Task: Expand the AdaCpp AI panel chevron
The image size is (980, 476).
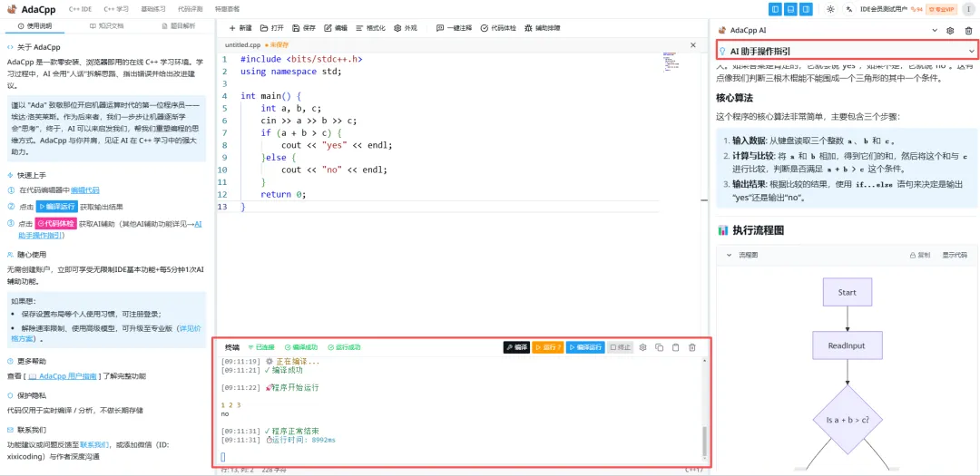Action: pos(935,30)
